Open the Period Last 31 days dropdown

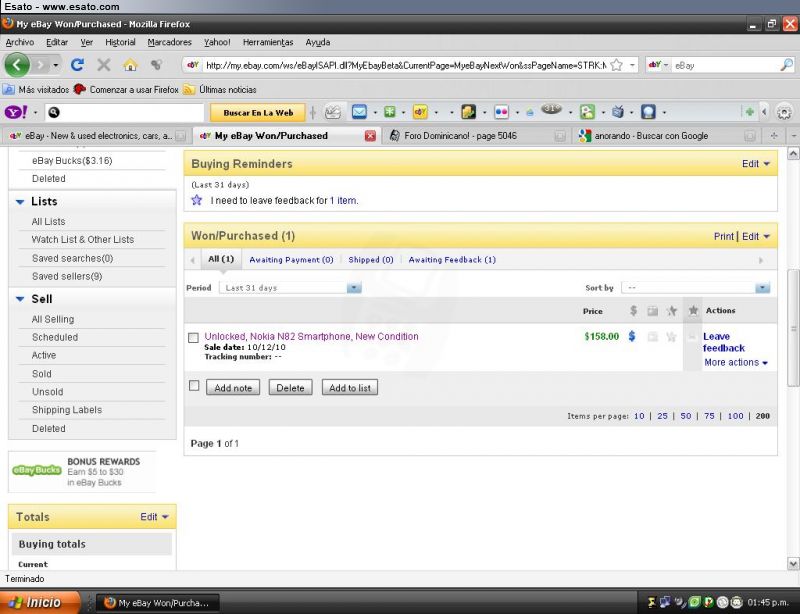pos(290,288)
